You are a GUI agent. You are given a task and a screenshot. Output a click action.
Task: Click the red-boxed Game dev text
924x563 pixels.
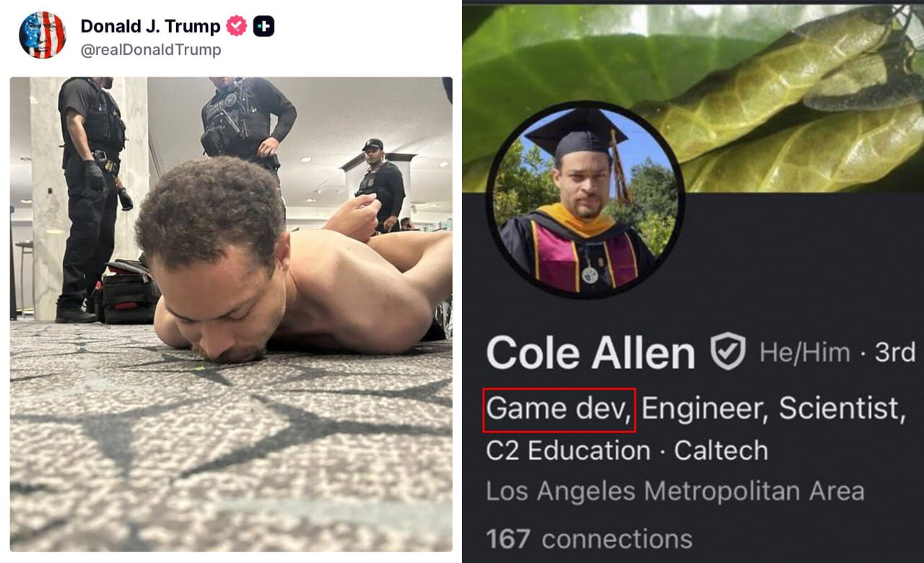tap(559, 409)
